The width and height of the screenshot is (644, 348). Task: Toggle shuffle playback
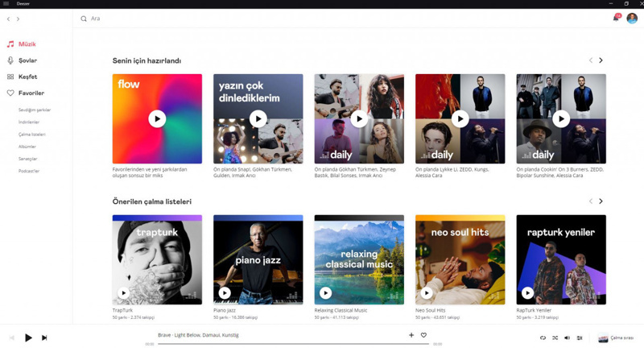(555, 338)
